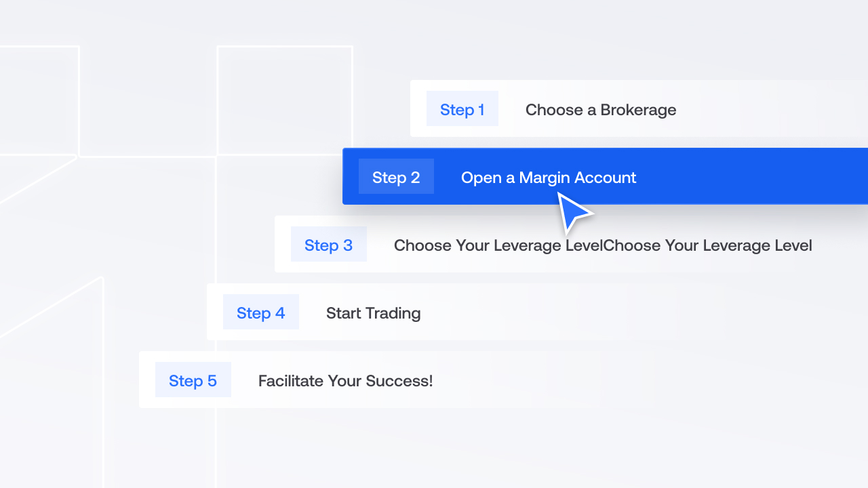Click the blue arrow cursor icon

(574, 213)
